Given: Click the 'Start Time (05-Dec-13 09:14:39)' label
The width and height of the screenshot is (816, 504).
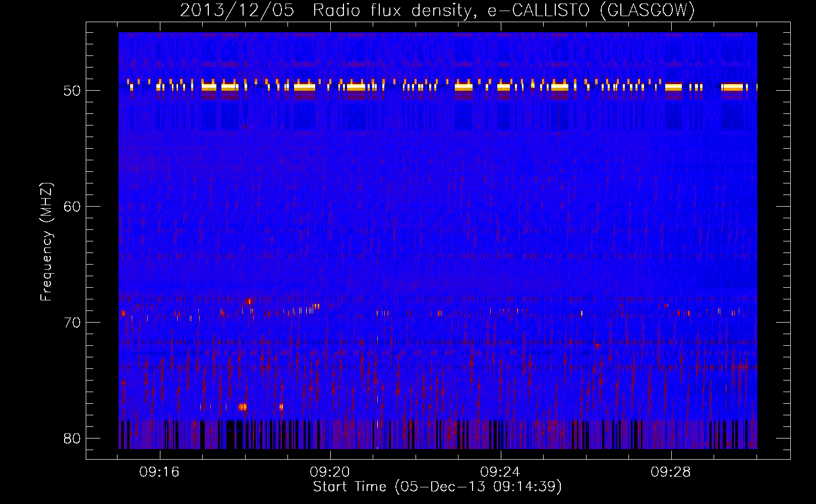Looking at the screenshot, I should [437, 487].
